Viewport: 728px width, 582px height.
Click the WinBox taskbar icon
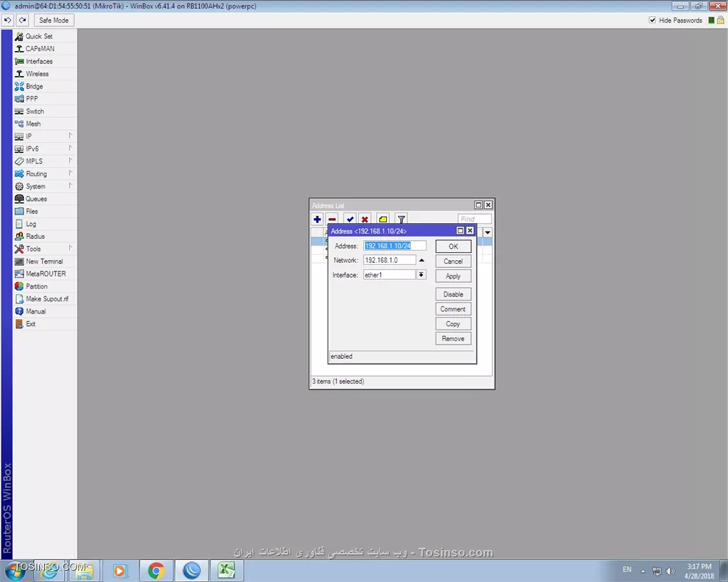(x=191, y=571)
